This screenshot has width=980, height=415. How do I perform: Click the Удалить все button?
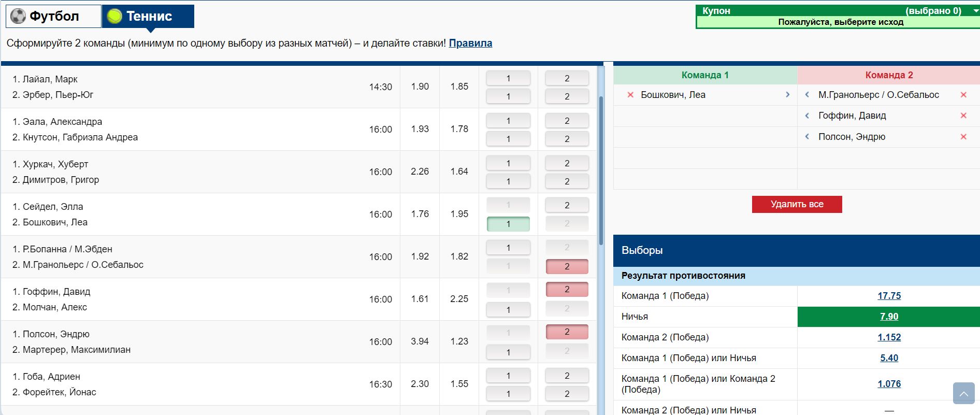[797, 204]
